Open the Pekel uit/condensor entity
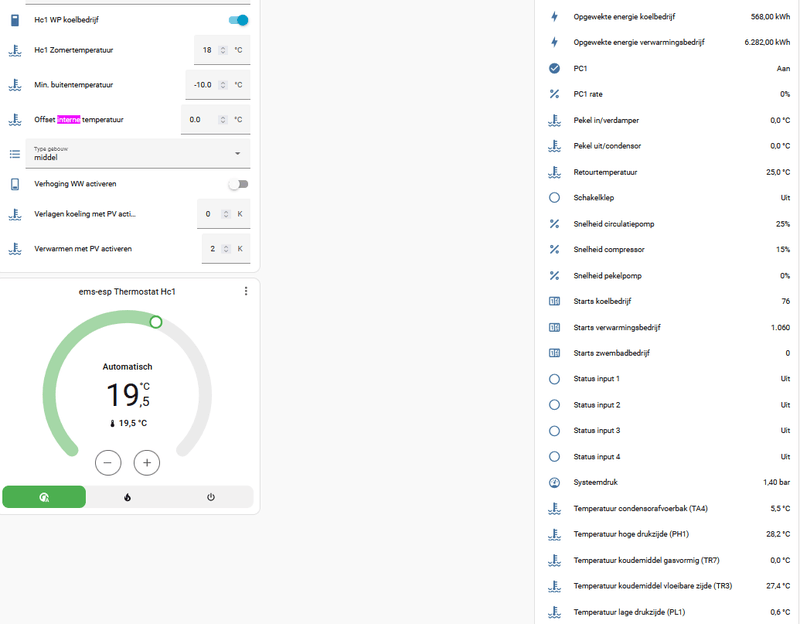Viewport: 800px width, 624px height. coord(669,146)
